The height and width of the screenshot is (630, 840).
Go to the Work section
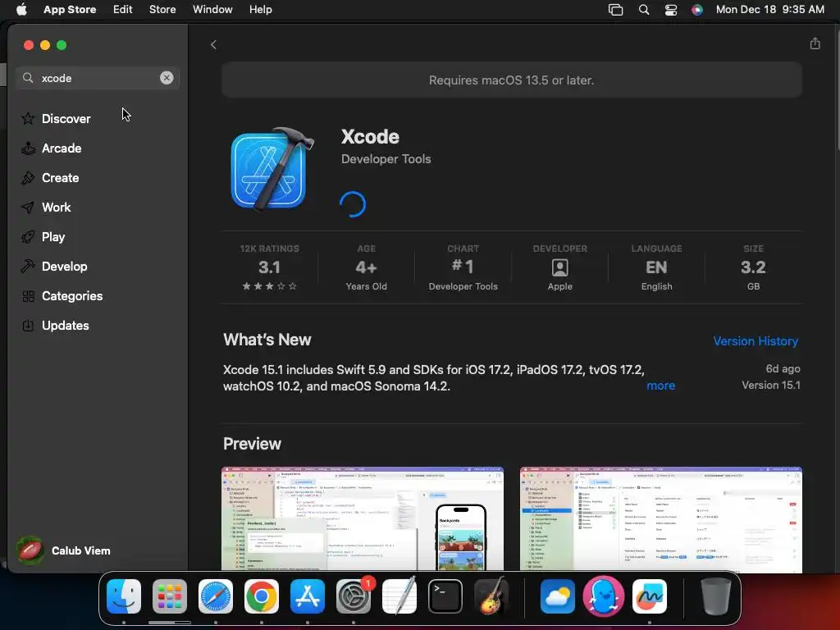pyautogui.click(x=46, y=208)
